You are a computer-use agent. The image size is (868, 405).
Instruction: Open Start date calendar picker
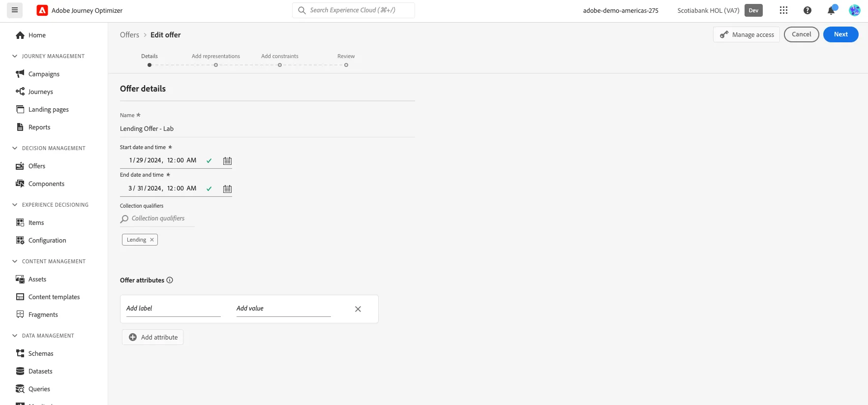tap(227, 161)
